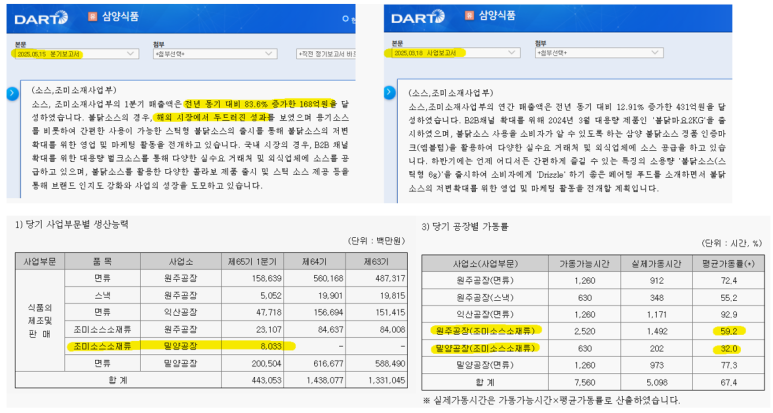Click the '밀양공장(면류)' row label
The width and height of the screenshot is (773, 413).
[485, 365]
